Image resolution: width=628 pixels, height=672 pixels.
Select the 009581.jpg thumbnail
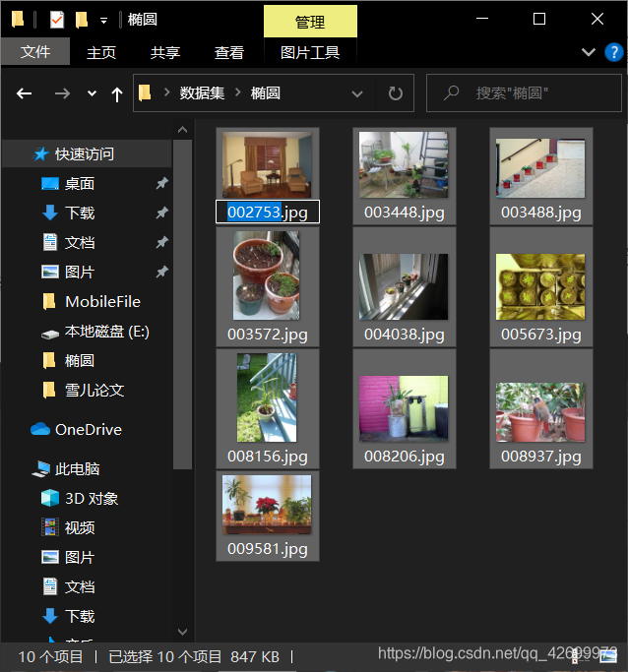pos(267,505)
